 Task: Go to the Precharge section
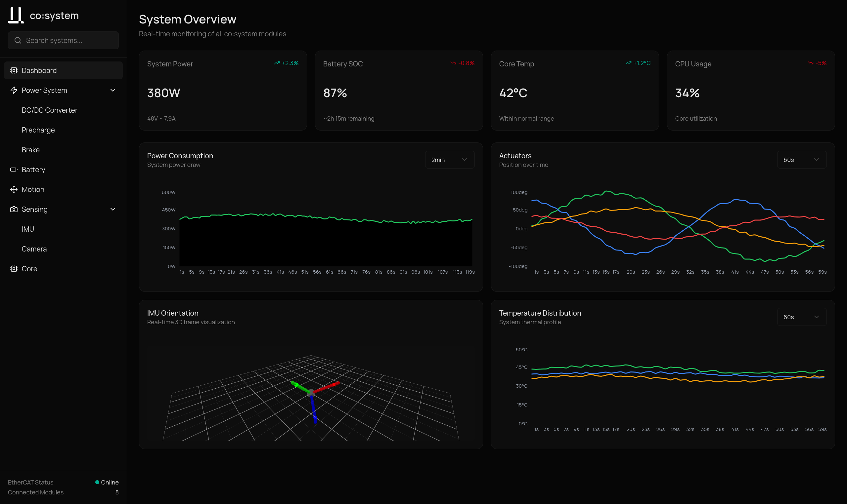click(38, 130)
